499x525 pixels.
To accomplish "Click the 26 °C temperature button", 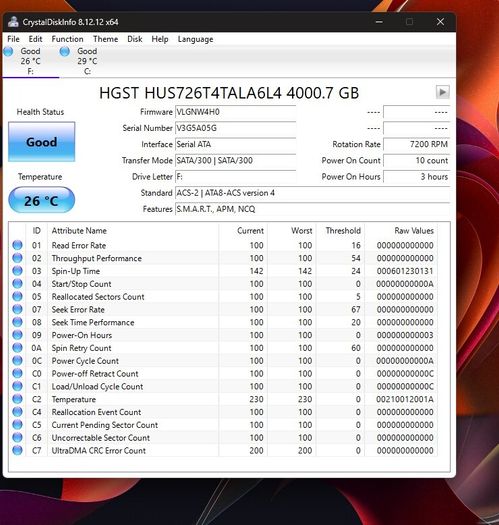I will click(x=42, y=200).
